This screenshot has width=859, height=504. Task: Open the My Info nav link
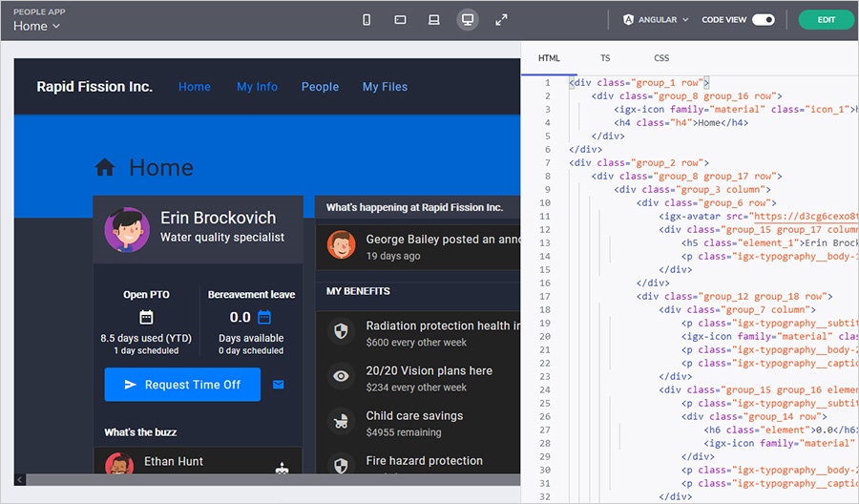pos(257,87)
